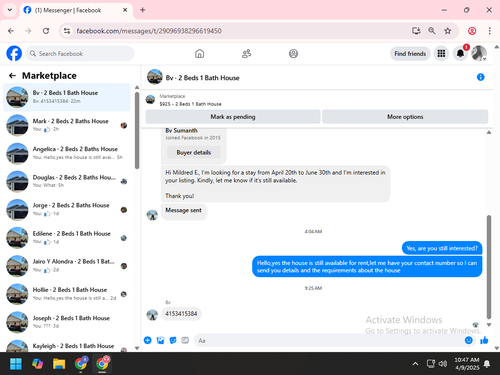Close the Messenger tab
The height and width of the screenshot is (375, 500).
pos(125,10)
